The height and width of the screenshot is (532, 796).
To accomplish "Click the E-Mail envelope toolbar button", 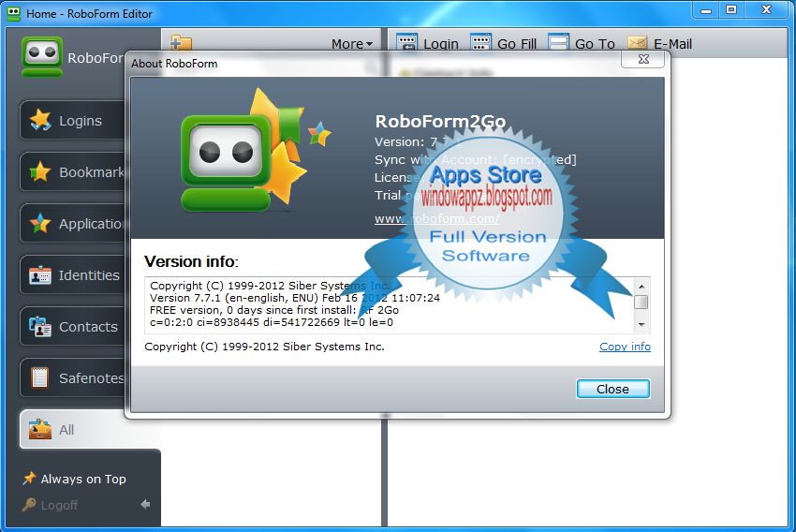I will click(x=659, y=44).
